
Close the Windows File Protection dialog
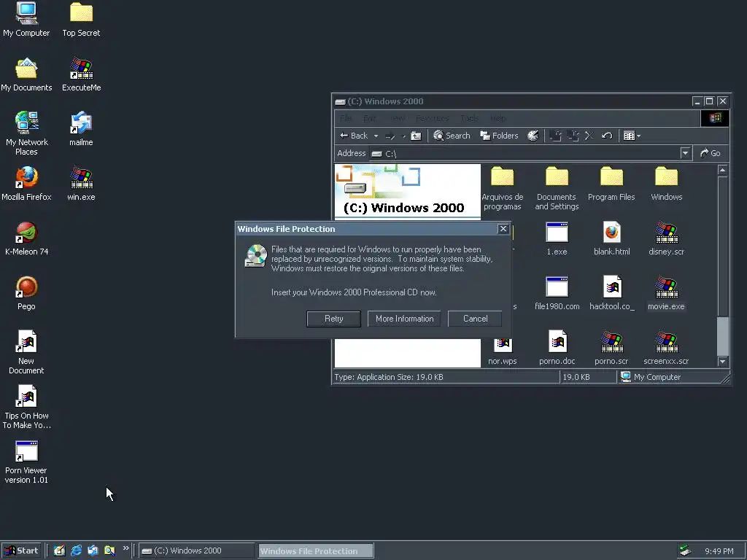[x=503, y=228]
